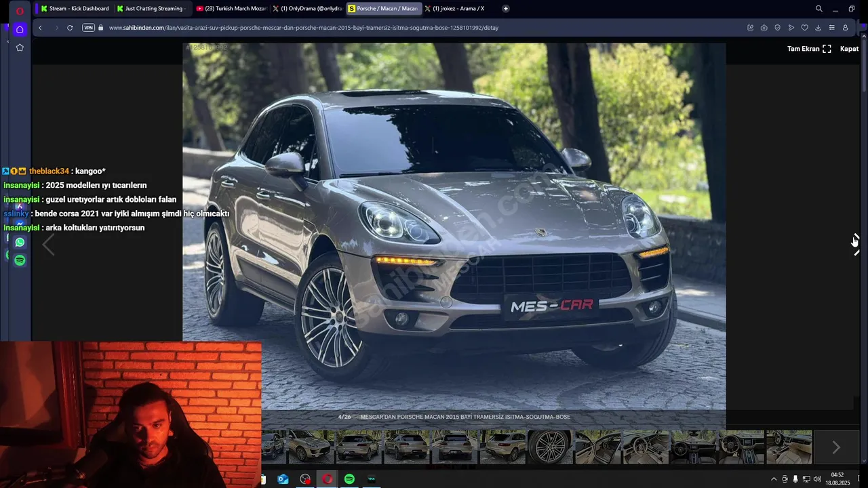Click the '4/26' photo counter

344,417
